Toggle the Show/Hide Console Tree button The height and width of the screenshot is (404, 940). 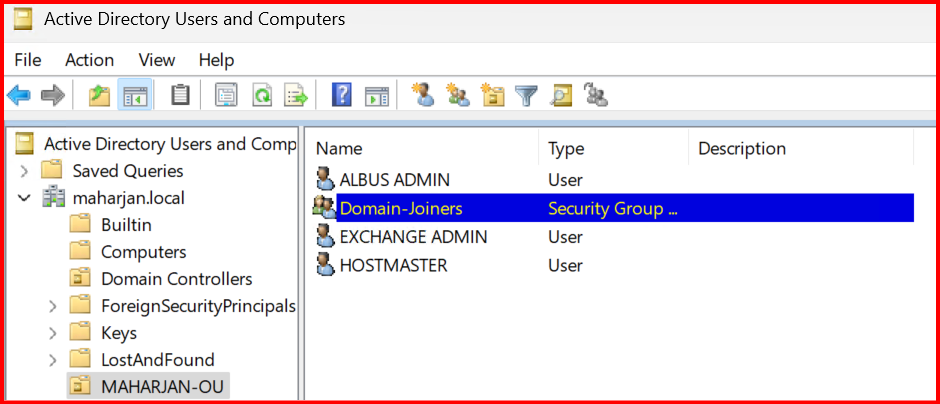click(x=134, y=95)
